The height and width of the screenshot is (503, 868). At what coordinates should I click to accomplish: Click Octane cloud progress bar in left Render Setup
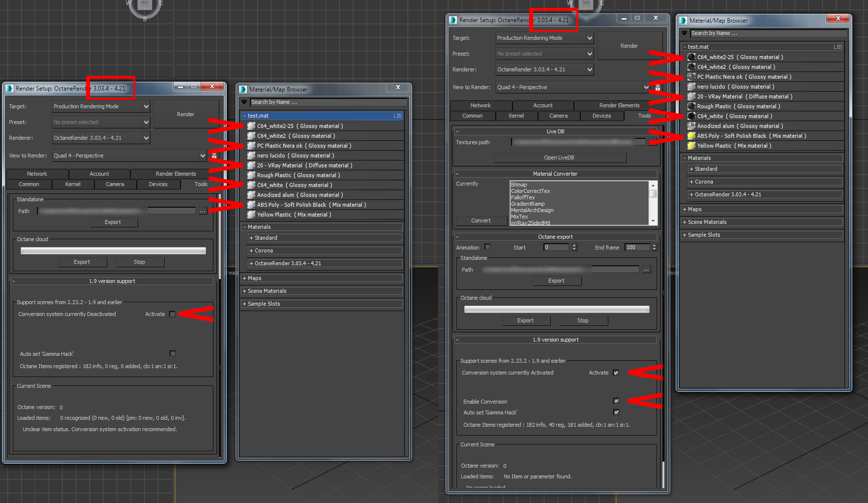click(113, 251)
